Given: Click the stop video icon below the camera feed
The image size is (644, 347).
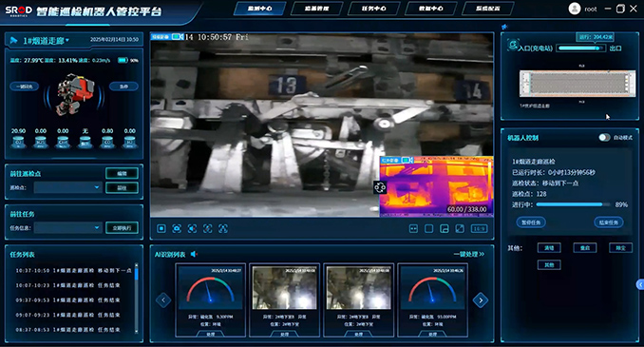Looking at the screenshot, I should (x=161, y=228).
